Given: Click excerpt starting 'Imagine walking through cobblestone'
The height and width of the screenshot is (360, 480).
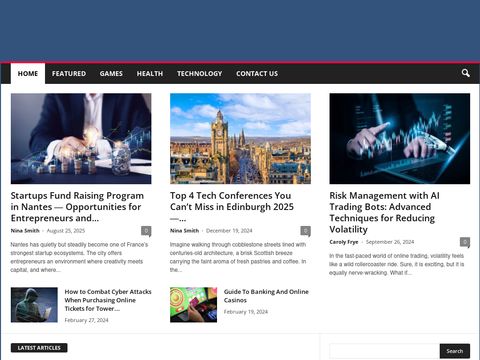Looking at the screenshot, I should 238,257.
